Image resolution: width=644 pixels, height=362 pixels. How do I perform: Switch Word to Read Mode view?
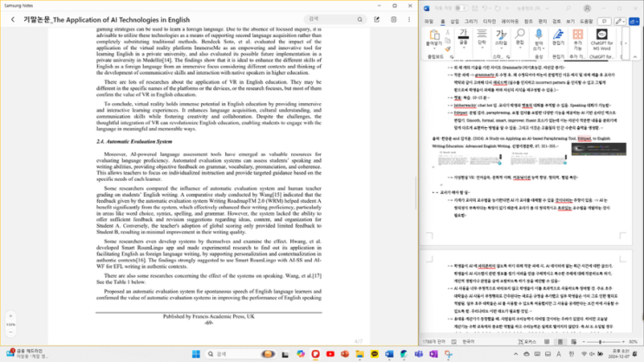pyautogui.click(x=547, y=341)
